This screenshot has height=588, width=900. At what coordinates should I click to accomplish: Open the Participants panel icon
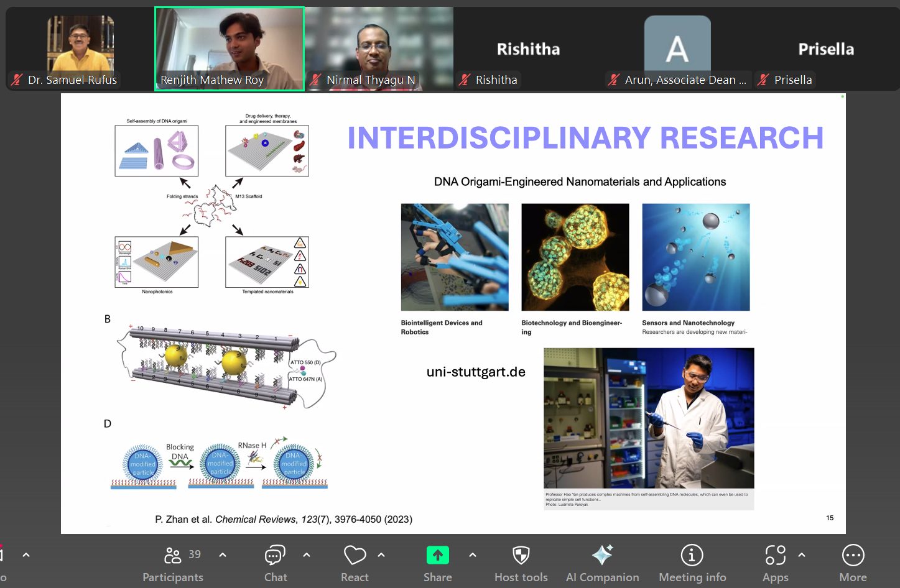[x=172, y=555]
